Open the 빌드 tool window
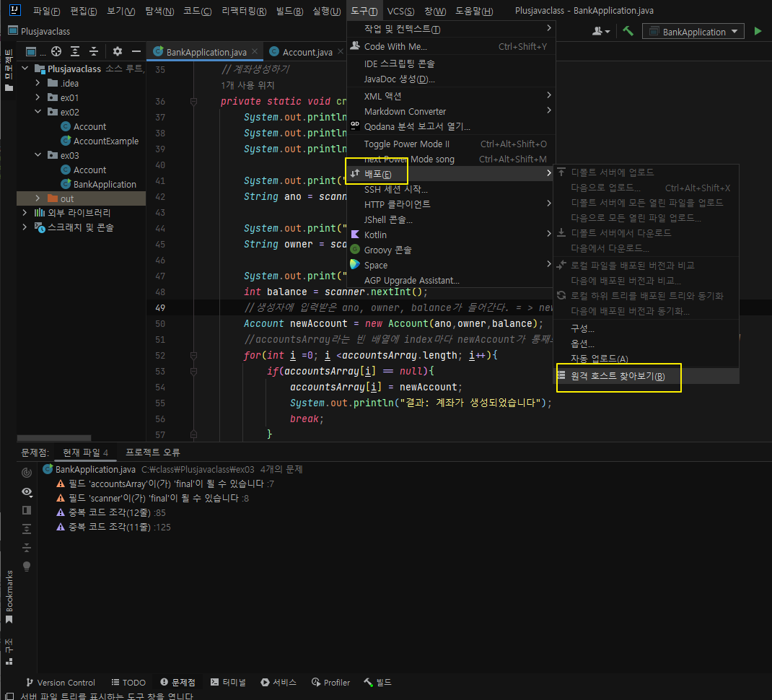Viewport: 772px width, 700px height. (377, 682)
